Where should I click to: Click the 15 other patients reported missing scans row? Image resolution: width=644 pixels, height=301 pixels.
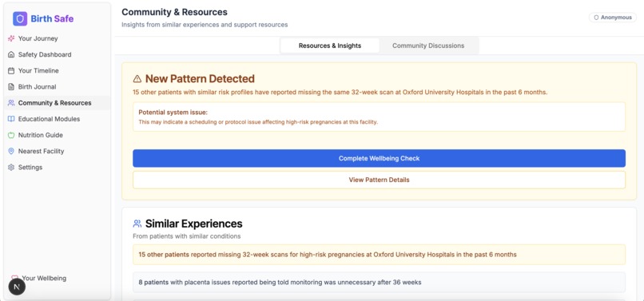coord(379,255)
